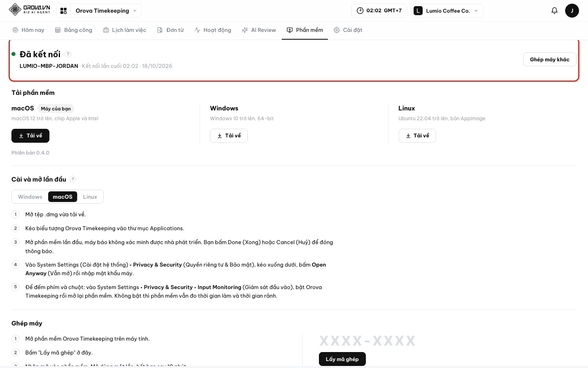
Task: Download the Linux AppImage
Action: tap(417, 136)
